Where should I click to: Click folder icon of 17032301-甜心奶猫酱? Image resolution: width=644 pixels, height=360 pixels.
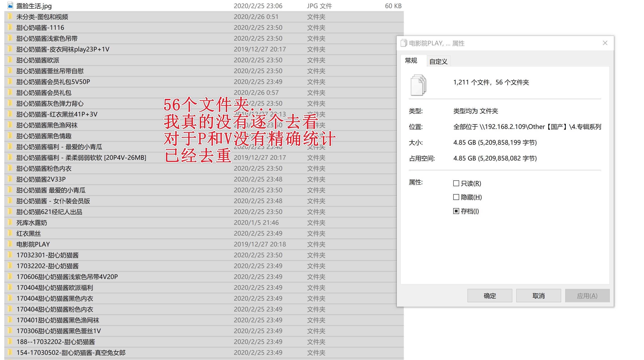[10, 255]
